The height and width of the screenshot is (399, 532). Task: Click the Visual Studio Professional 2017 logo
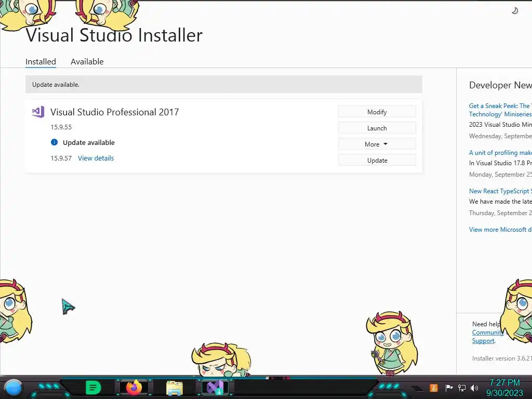click(x=38, y=112)
